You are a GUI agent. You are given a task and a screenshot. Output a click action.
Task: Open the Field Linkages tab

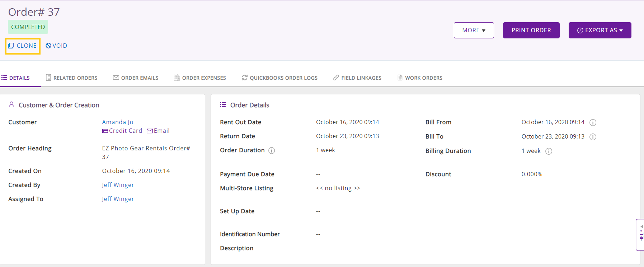tap(357, 78)
